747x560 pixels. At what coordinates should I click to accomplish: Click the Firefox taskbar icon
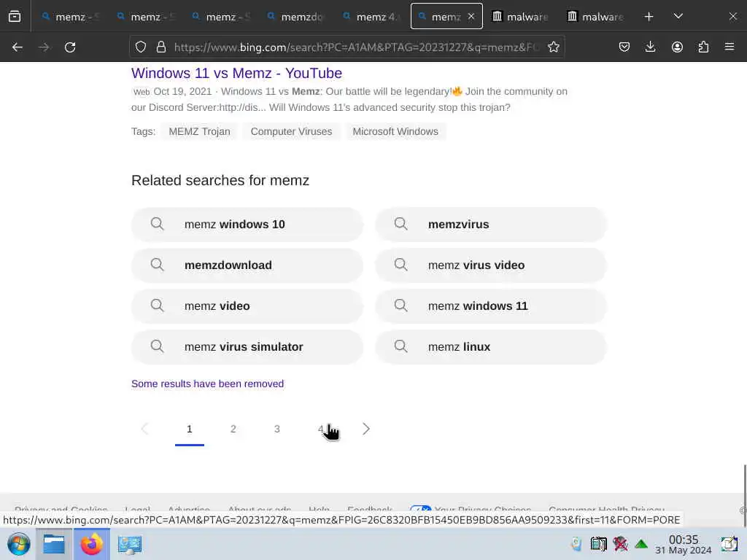[x=91, y=544]
